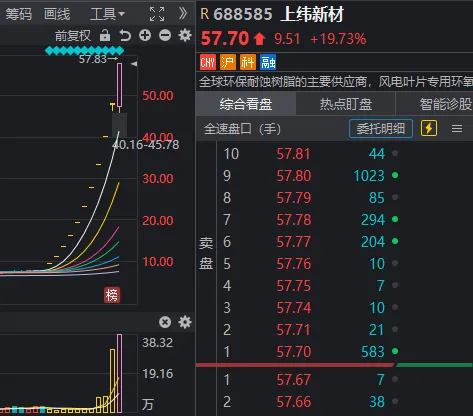
Task: Select sell level 8 price 57.79
Action: 294,198
